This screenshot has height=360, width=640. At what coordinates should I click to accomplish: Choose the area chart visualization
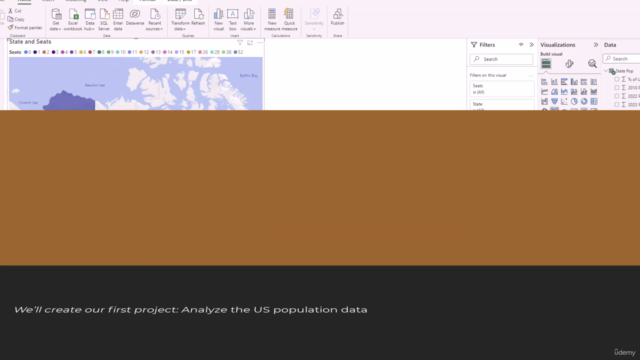(554, 92)
